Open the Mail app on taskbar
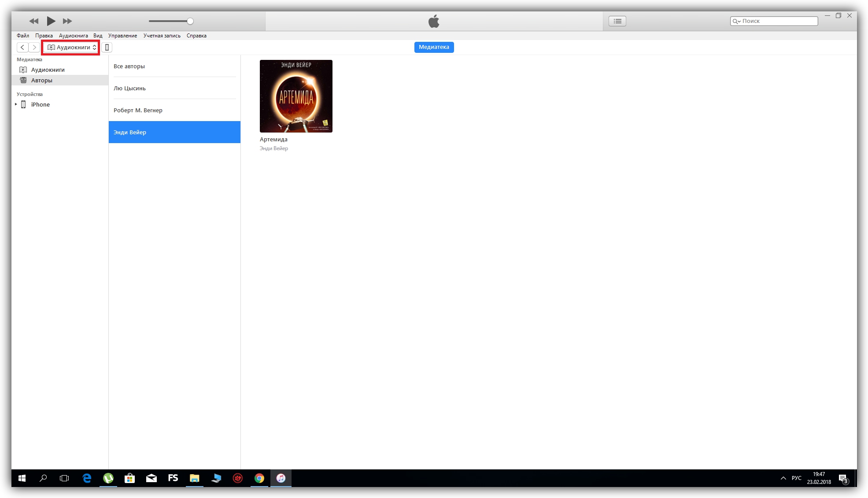 pyautogui.click(x=151, y=478)
